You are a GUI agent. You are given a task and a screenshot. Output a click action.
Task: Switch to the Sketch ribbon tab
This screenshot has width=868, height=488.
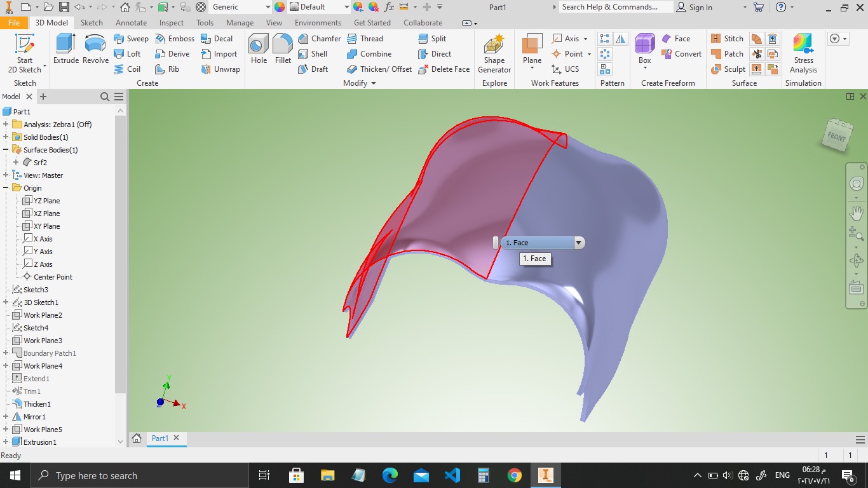coord(92,22)
